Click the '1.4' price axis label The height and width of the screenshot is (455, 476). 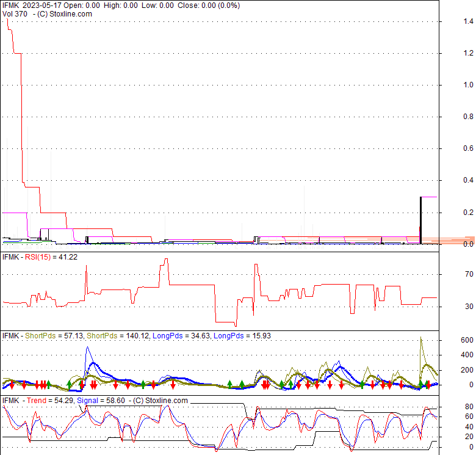(x=468, y=21)
